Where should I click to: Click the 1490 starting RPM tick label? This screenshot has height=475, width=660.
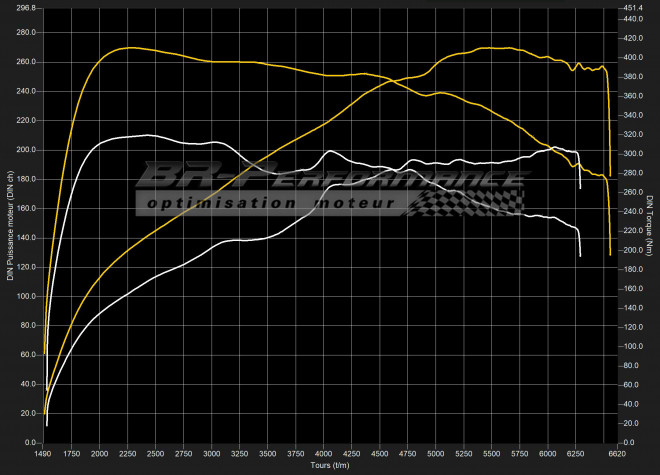[x=45, y=454]
